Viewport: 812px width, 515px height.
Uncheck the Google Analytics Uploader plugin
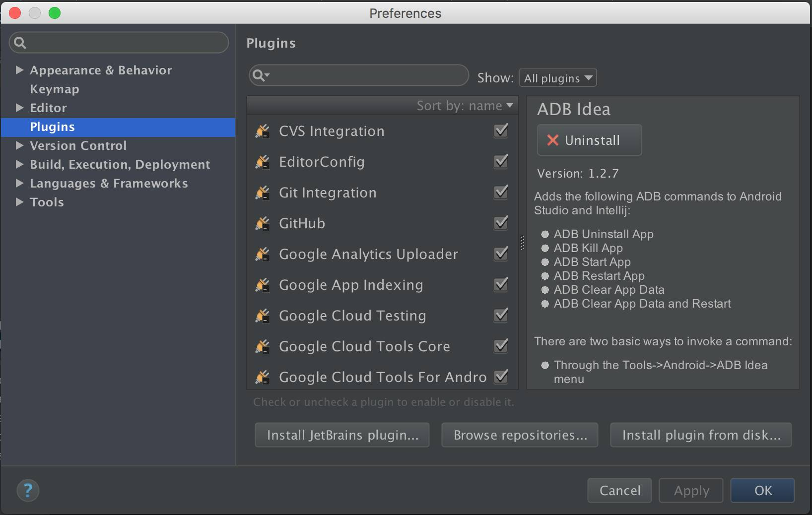(x=501, y=254)
